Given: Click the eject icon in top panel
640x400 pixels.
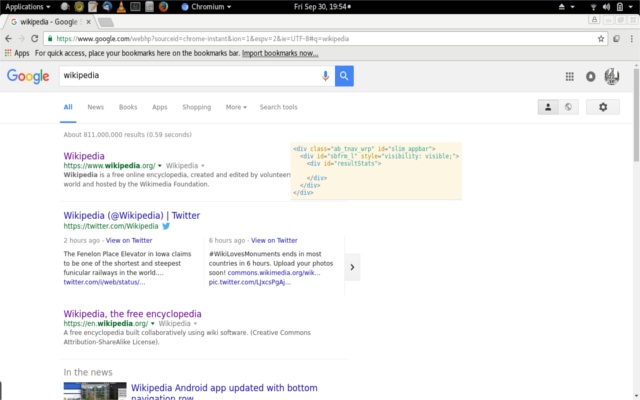Looking at the screenshot, I should click(x=562, y=7).
